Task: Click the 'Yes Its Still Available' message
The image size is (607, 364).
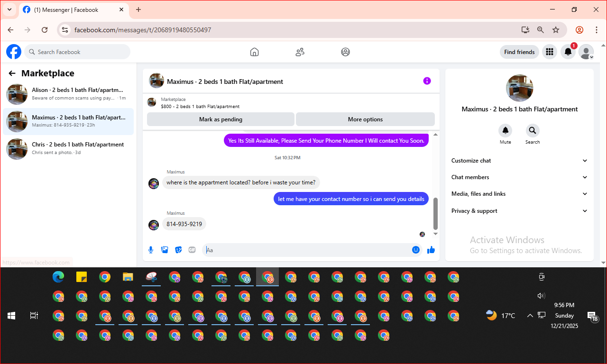Action: 326,140
